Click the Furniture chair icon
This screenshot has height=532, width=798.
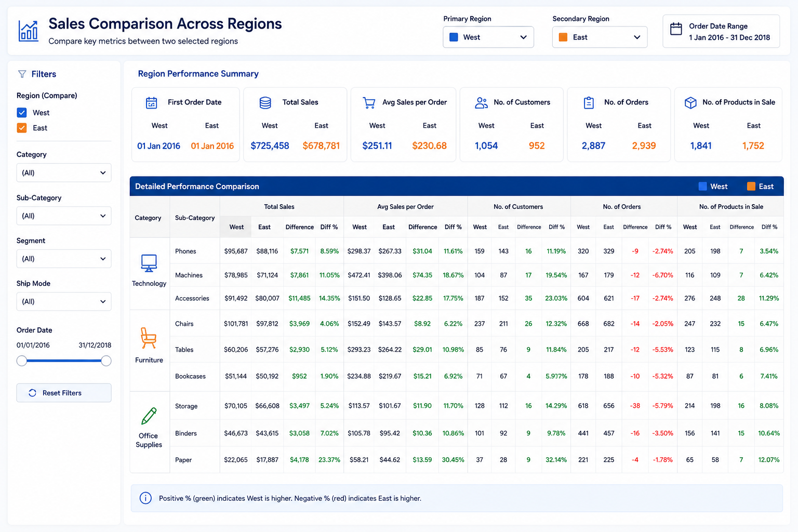click(149, 338)
